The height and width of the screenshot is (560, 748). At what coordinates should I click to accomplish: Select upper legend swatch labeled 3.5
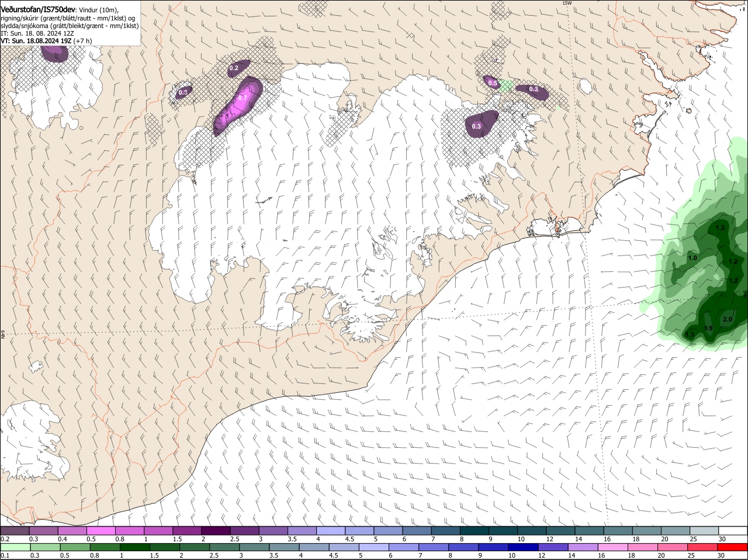tap(302, 530)
